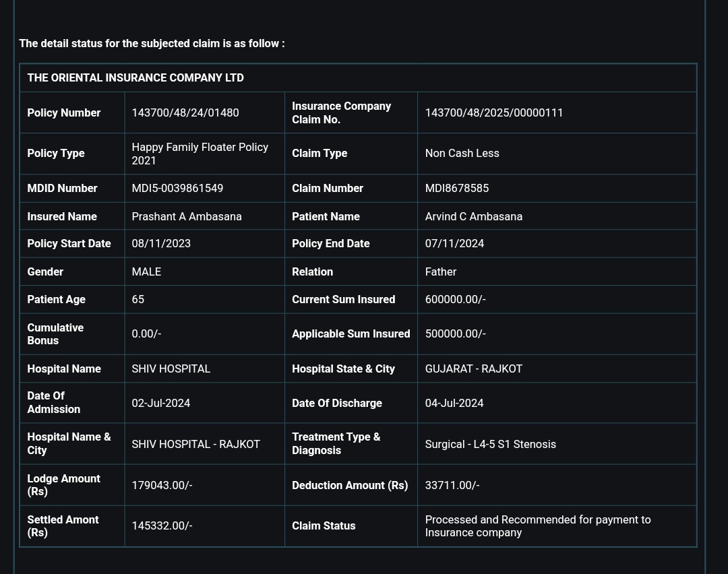Select the patient name Arvind C Ambasana
This screenshot has height=574, width=728.
click(x=474, y=216)
